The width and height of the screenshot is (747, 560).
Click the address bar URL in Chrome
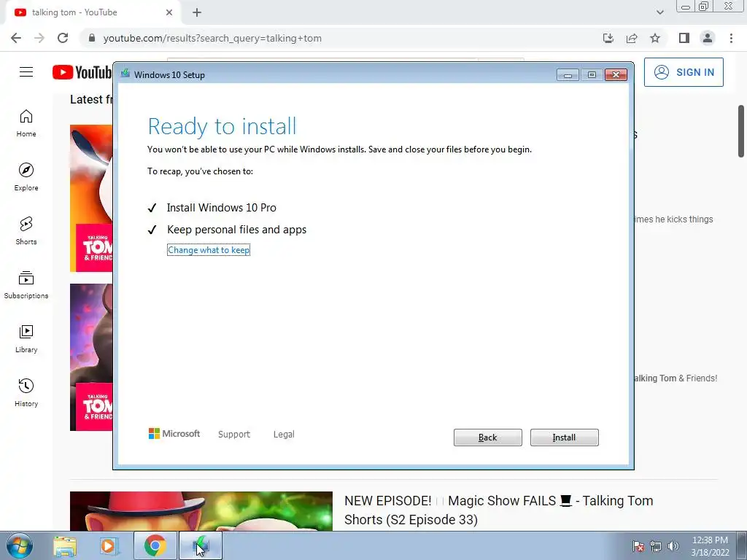click(x=212, y=38)
